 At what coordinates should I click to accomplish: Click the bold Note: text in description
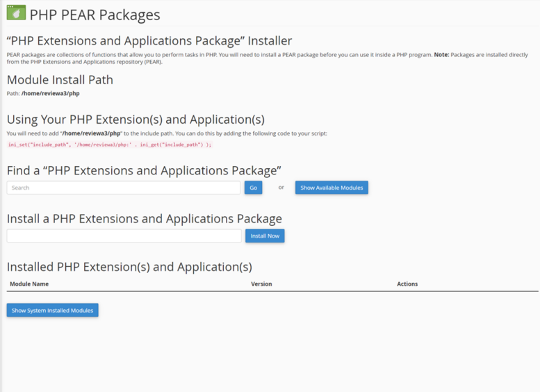click(441, 55)
